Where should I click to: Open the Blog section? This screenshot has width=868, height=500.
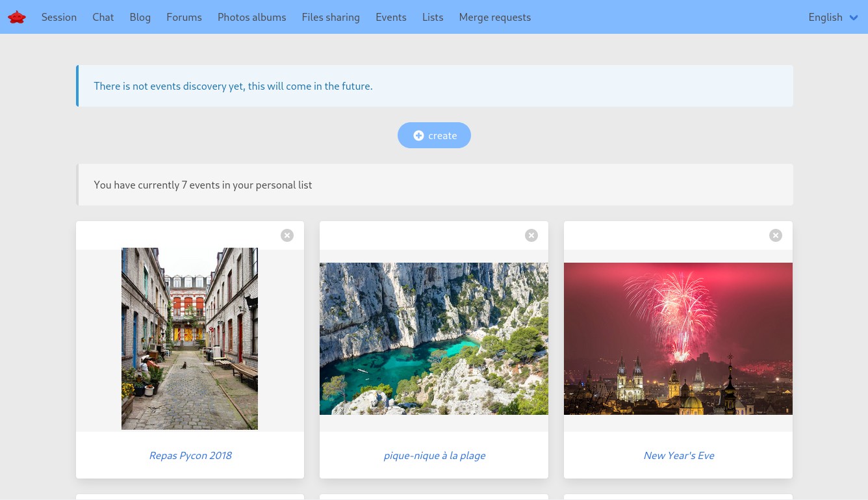point(140,17)
